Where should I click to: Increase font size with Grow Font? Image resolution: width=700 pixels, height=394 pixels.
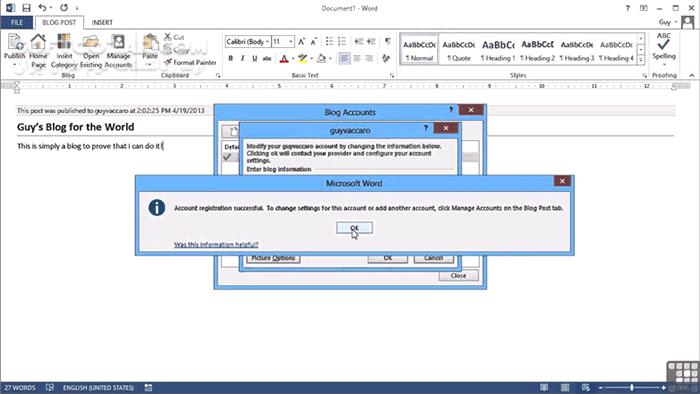point(301,41)
